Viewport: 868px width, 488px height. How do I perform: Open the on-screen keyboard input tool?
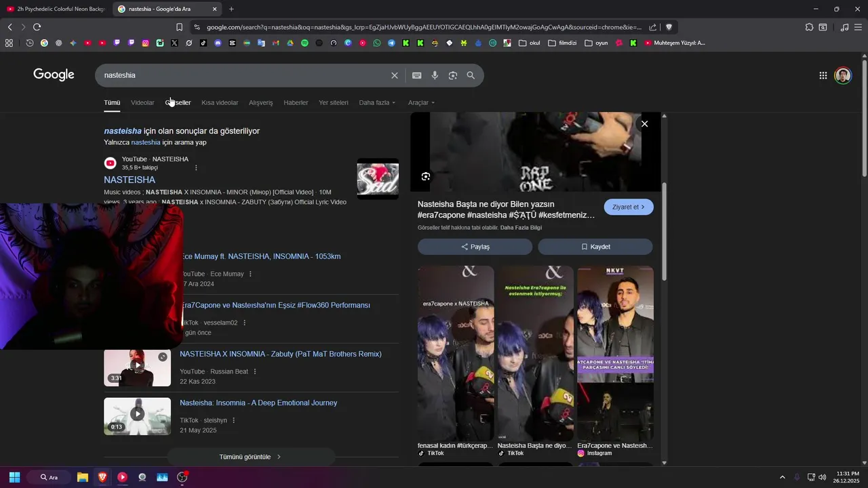417,75
